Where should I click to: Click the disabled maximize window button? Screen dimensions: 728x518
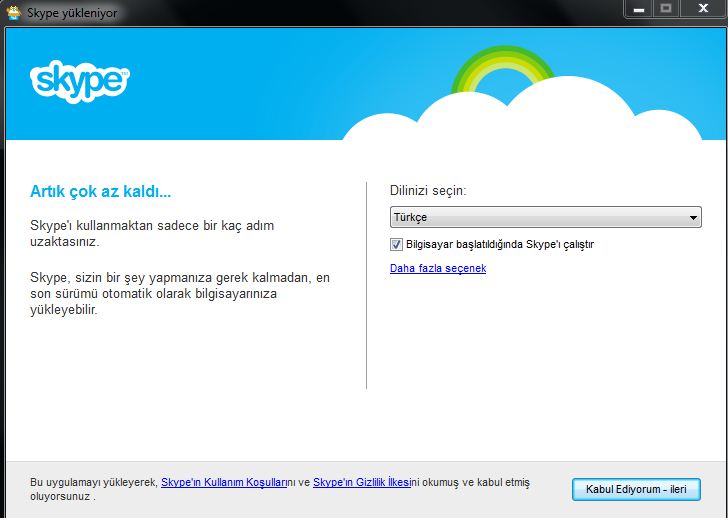tap(666, 8)
